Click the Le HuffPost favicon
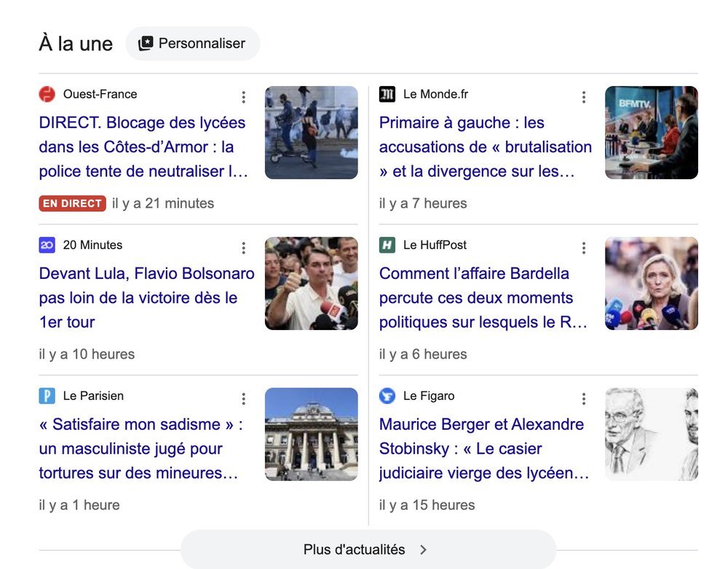 pyautogui.click(x=387, y=245)
